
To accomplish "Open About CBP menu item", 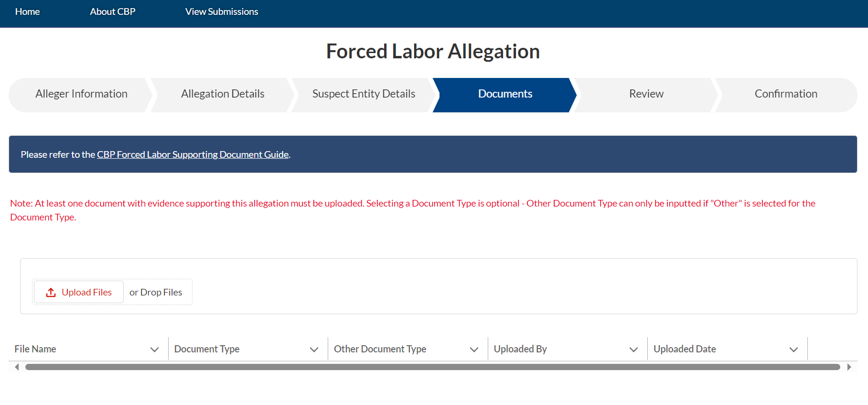I will tap(113, 11).
